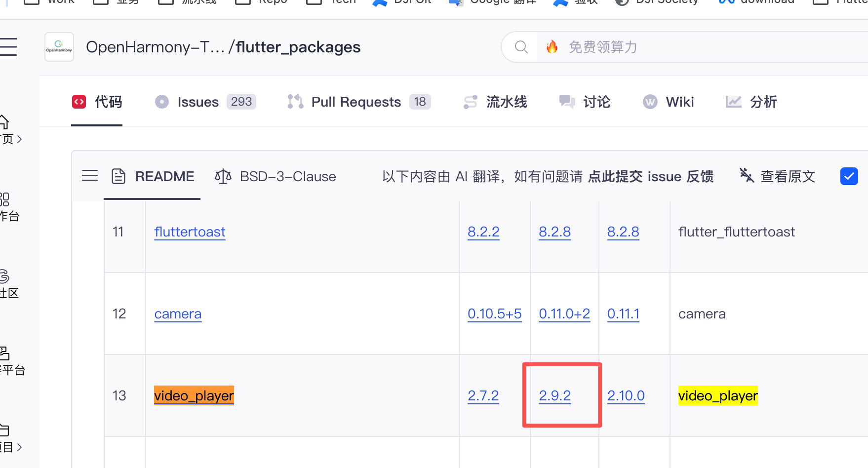Open the camera 0.11.0+2 version link
Image resolution: width=868 pixels, height=468 pixels.
[x=564, y=314]
